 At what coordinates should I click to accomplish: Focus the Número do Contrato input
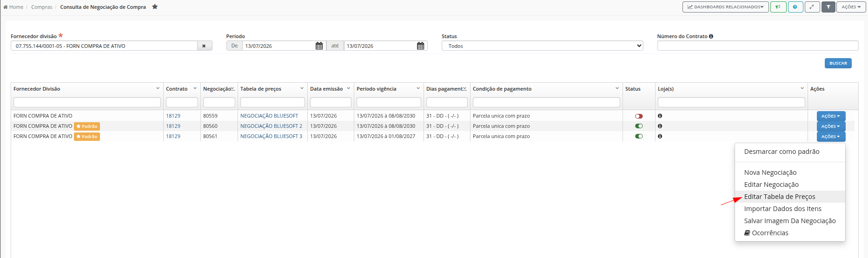[x=758, y=46]
